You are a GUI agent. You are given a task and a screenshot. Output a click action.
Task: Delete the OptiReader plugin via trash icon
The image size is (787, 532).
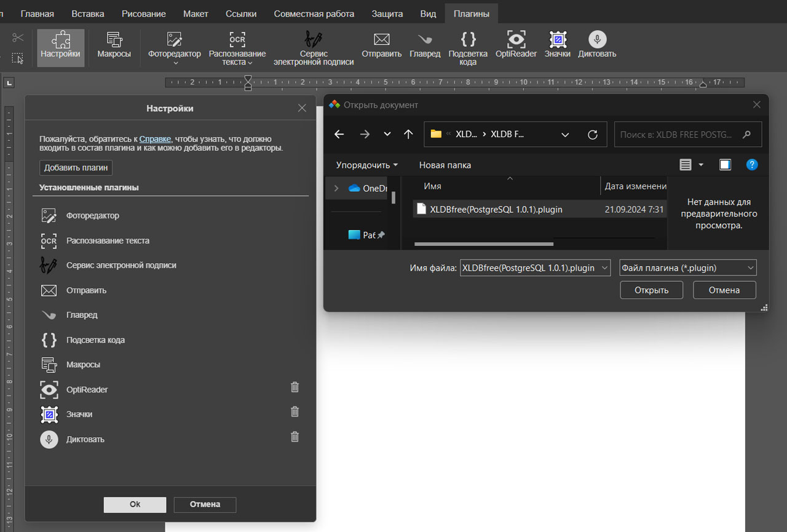(x=295, y=387)
